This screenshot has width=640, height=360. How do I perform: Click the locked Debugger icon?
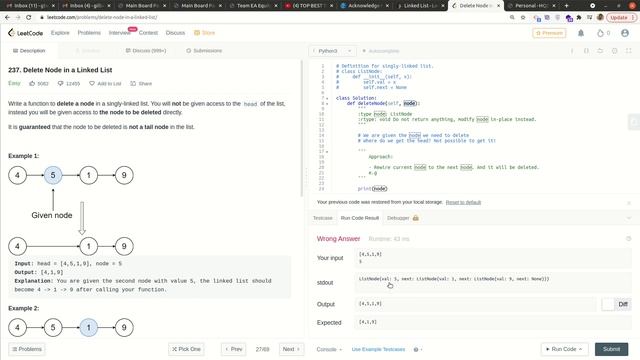click(x=416, y=218)
